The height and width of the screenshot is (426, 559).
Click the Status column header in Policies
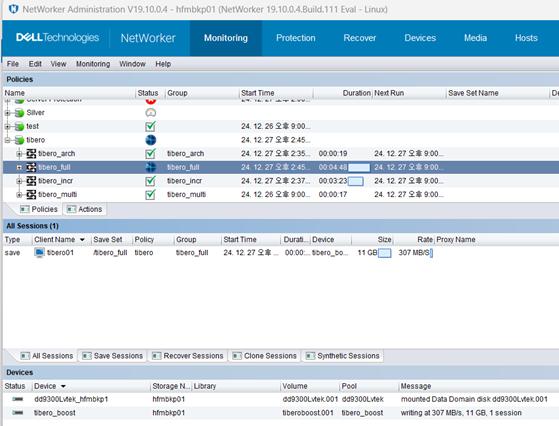pos(148,93)
